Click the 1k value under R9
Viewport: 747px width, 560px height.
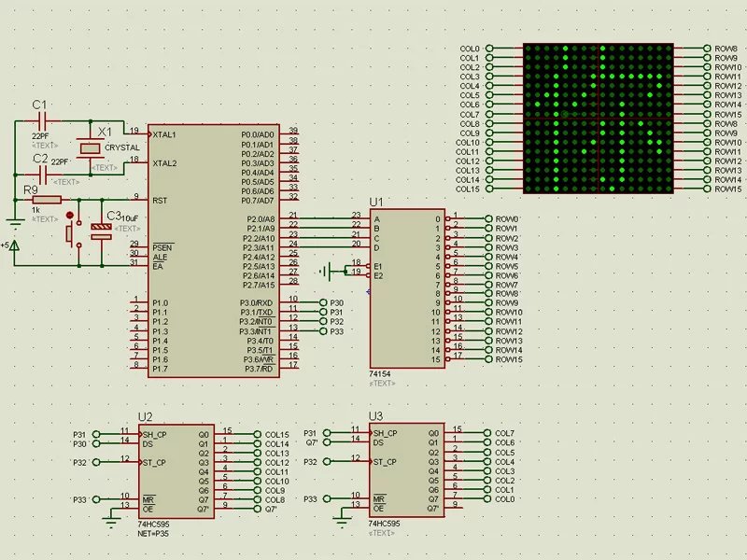[x=35, y=209]
